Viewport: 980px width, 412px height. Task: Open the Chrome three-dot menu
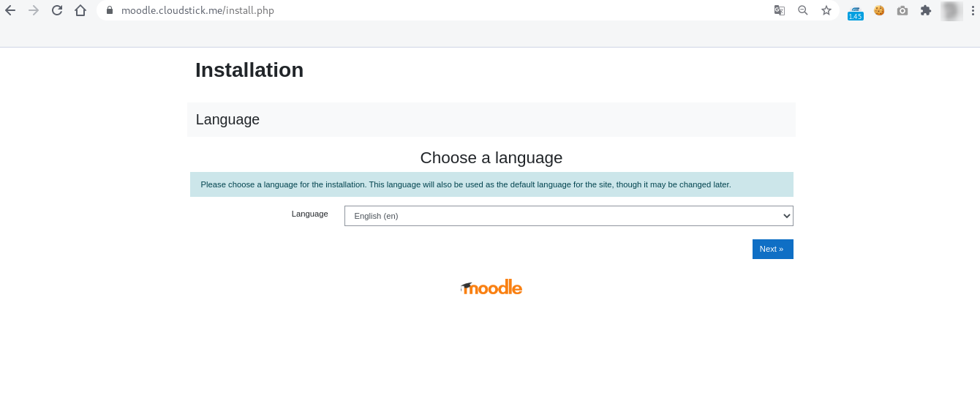point(973,11)
